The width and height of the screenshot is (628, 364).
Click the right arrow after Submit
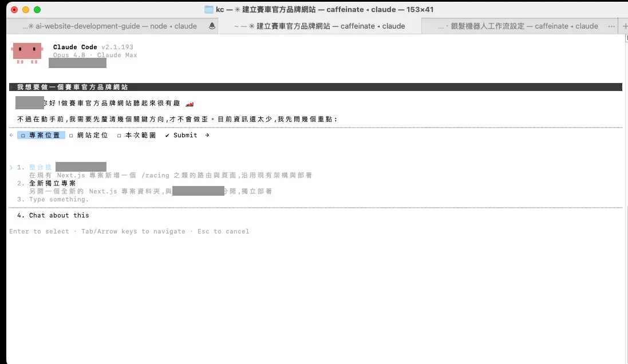point(207,135)
